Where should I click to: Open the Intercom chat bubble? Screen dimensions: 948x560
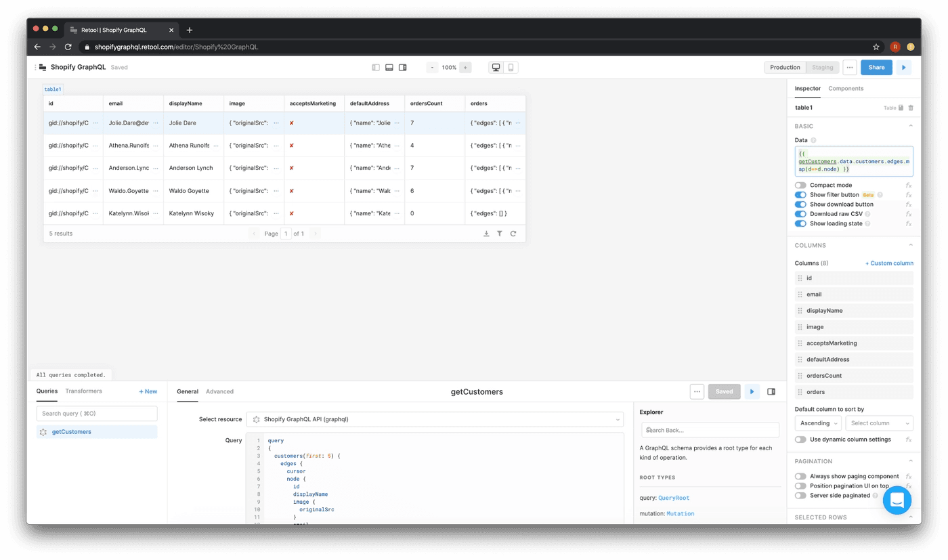tap(897, 500)
